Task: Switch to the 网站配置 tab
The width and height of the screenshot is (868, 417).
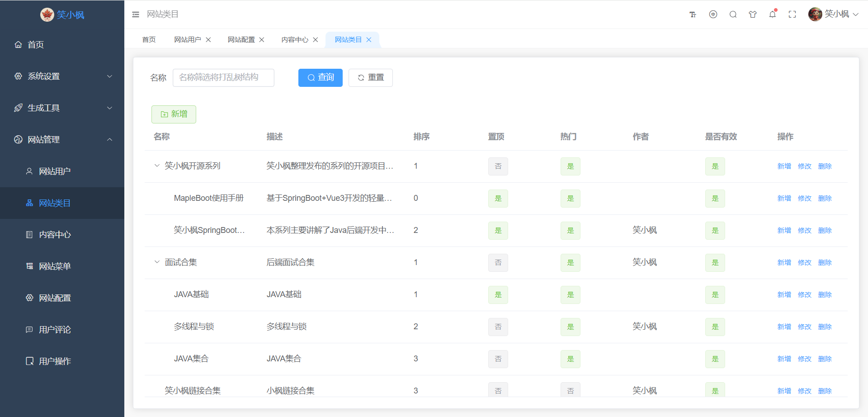Action: pyautogui.click(x=241, y=40)
